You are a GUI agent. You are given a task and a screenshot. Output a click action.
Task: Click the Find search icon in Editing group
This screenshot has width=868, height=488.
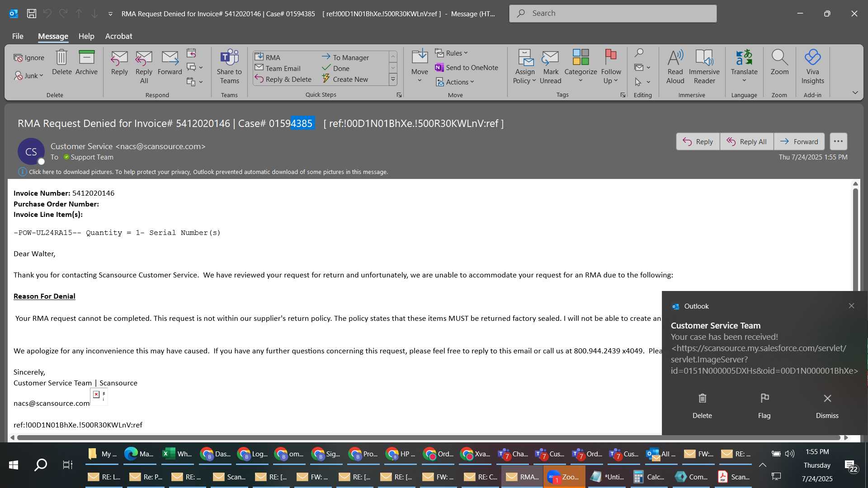point(639,53)
